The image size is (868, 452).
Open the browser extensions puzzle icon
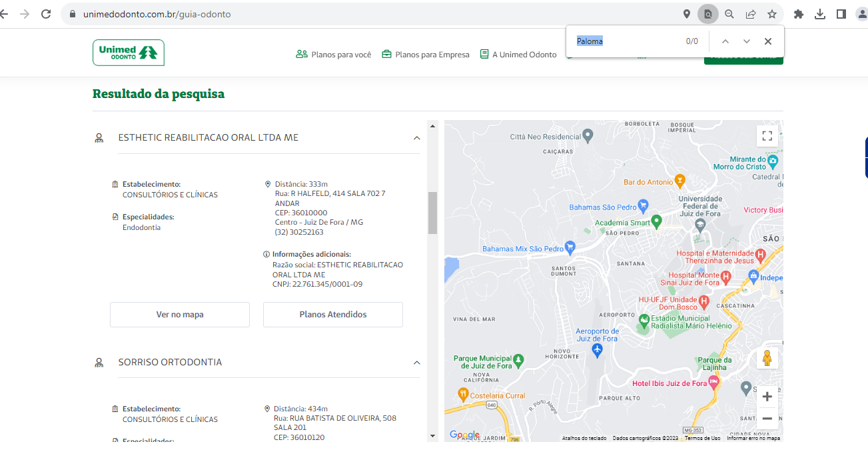point(799,14)
